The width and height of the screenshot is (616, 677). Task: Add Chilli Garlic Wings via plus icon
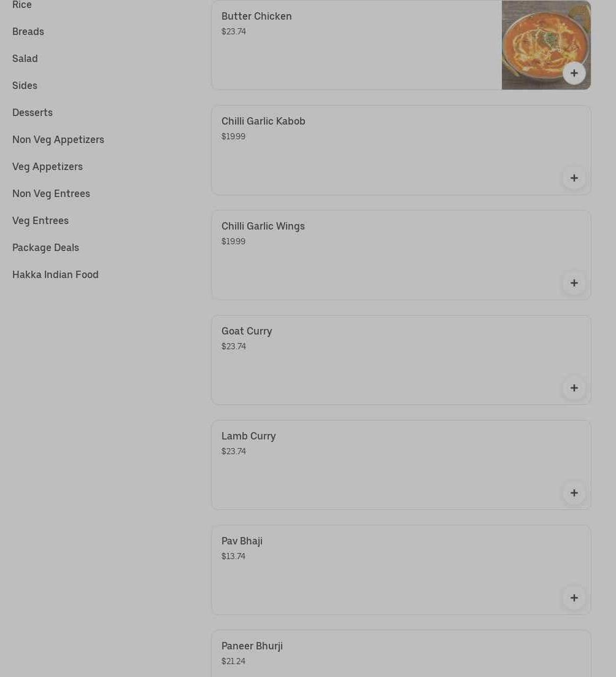(x=574, y=283)
